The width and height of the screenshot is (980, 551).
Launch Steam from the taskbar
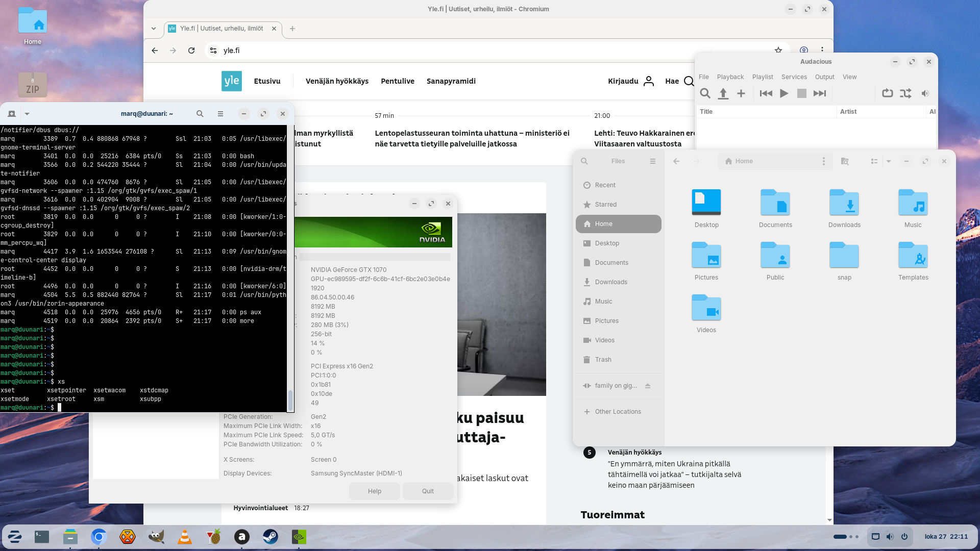[271, 537]
